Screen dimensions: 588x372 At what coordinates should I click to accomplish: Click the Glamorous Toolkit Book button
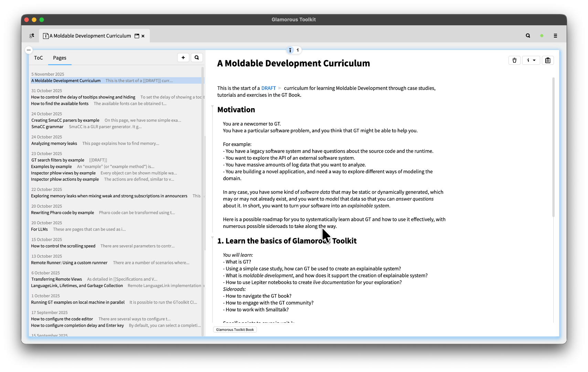[x=235, y=330]
